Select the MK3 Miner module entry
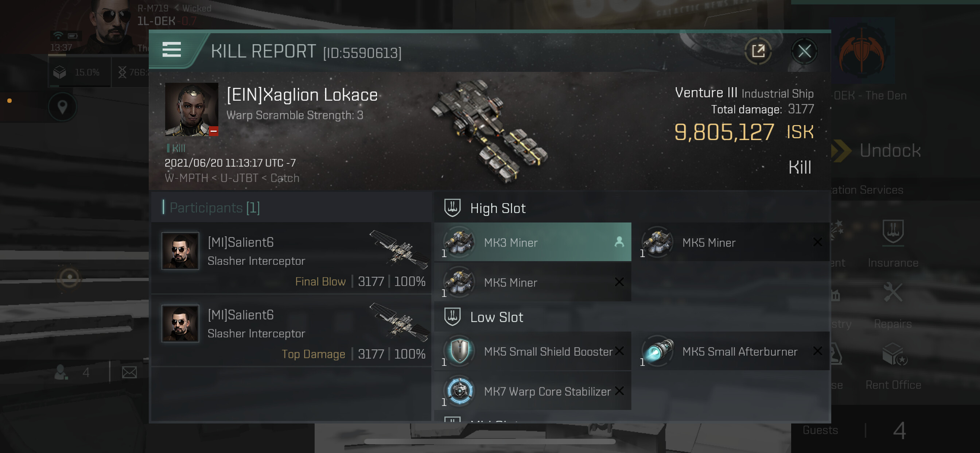980x453 pixels. 533,242
